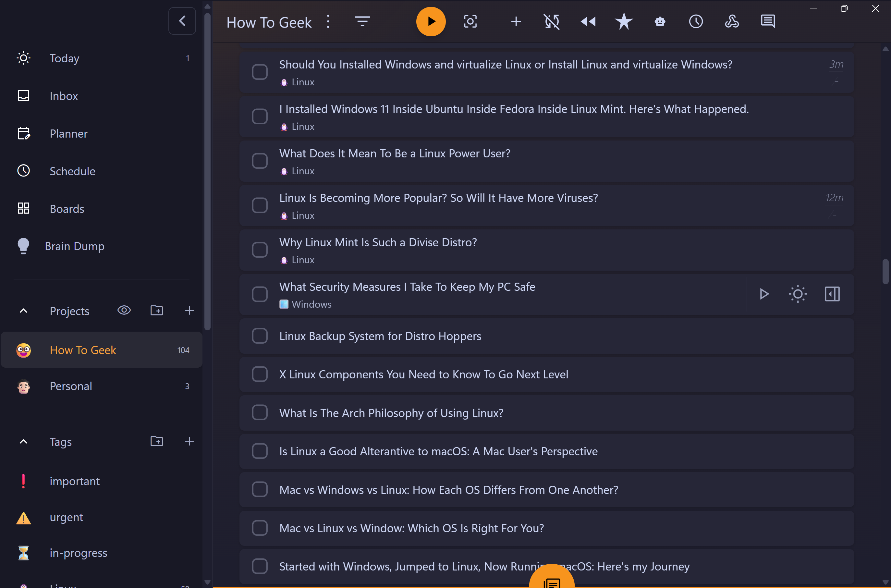Screen dimensions: 891x588
Task: Open the clock icon in the top toolbar
Action: tap(696, 21)
